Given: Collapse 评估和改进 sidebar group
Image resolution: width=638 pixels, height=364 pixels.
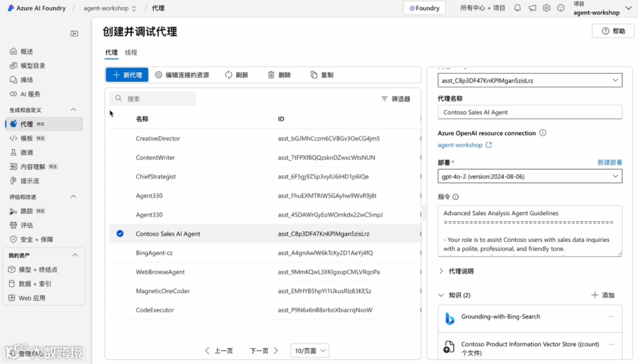Looking at the screenshot, I should [x=73, y=196].
